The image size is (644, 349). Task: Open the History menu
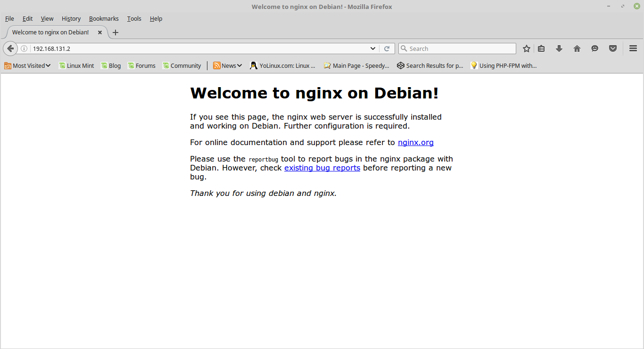pyautogui.click(x=71, y=18)
